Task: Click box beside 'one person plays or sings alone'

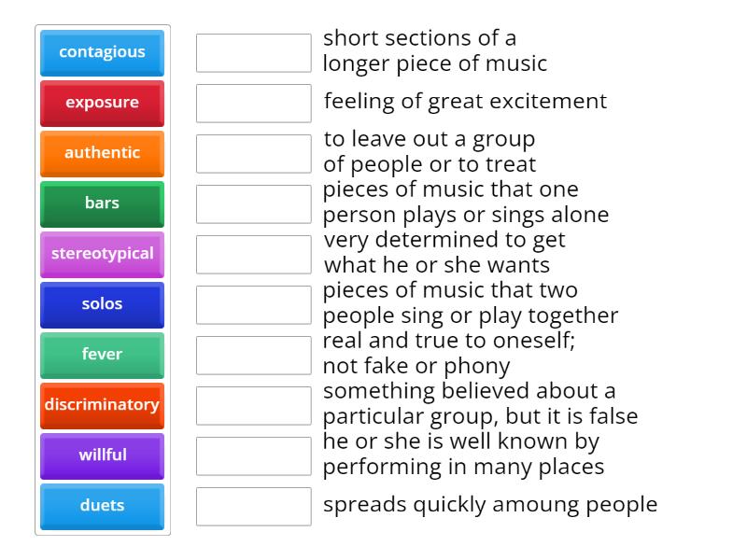Action: pyautogui.click(x=253, y=204)
